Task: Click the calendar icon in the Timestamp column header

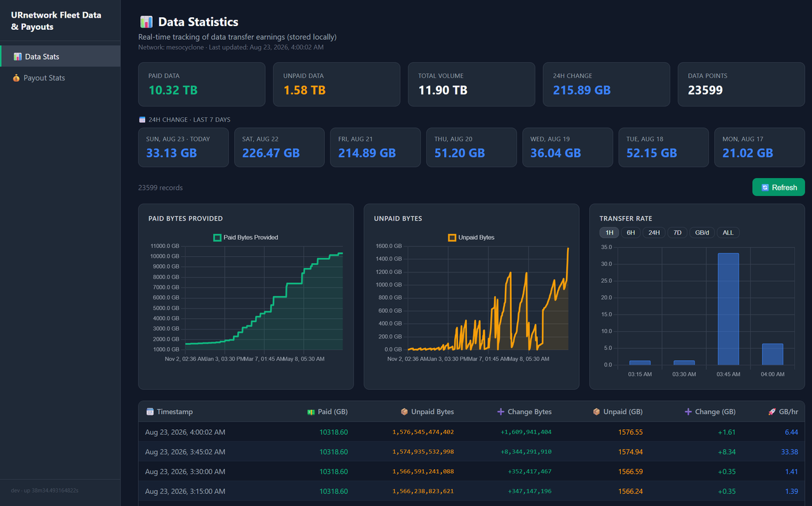Action: (x=150, y=412)
